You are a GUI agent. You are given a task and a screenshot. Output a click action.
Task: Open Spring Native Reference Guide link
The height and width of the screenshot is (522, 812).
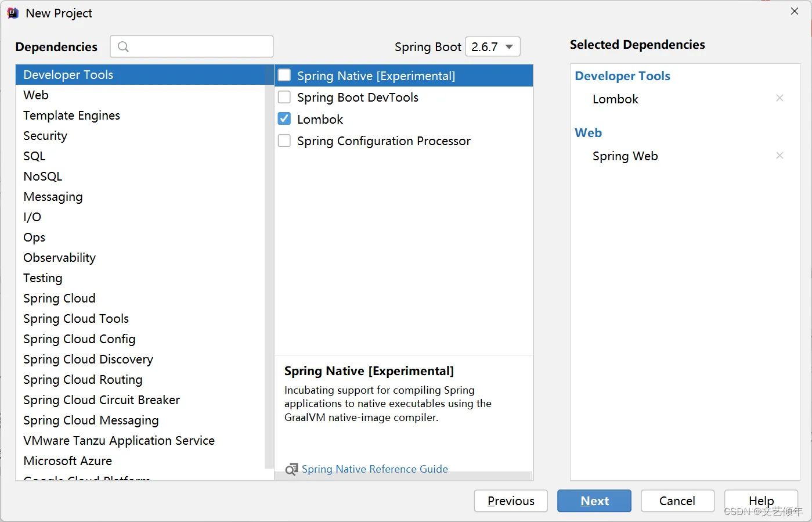point(375,469)
